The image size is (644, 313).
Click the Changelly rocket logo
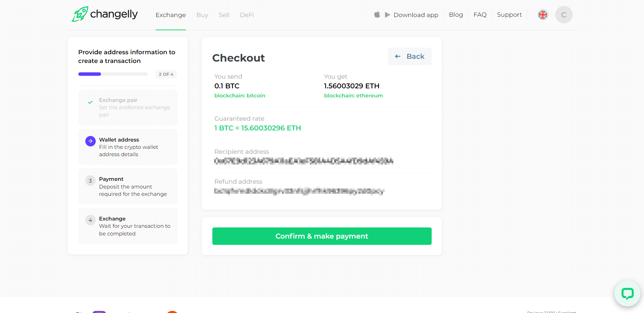80,14
